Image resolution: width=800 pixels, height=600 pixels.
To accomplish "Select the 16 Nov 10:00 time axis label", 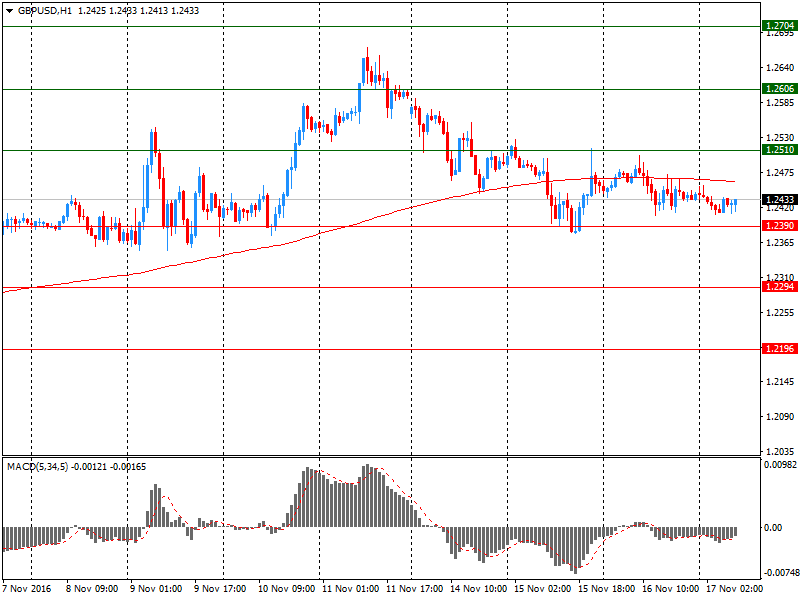I will [670, 589].
